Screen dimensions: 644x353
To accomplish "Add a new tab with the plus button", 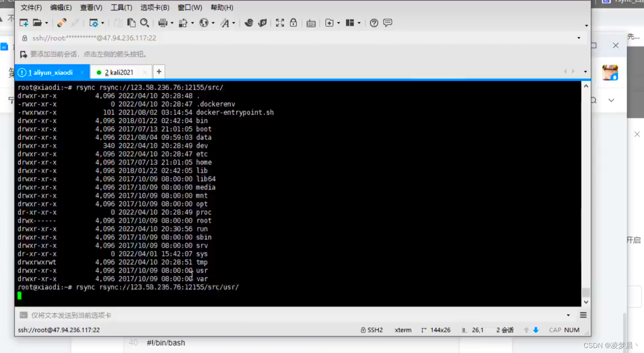I will point(159,72).
